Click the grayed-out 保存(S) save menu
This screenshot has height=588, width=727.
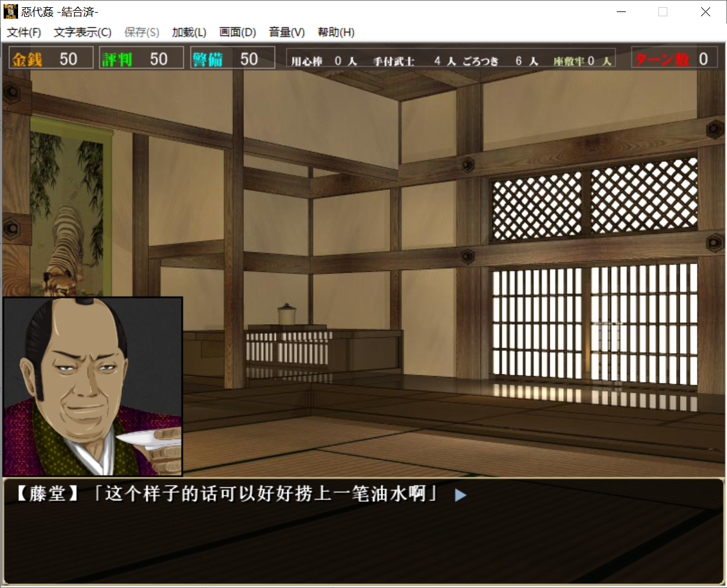click(142, 33)
